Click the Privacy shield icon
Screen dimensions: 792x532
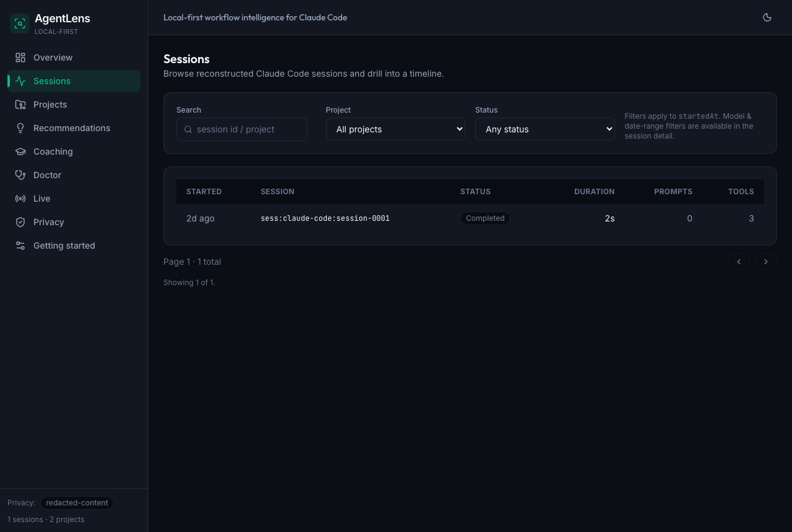pyautogui.click(x=20, y=222)
